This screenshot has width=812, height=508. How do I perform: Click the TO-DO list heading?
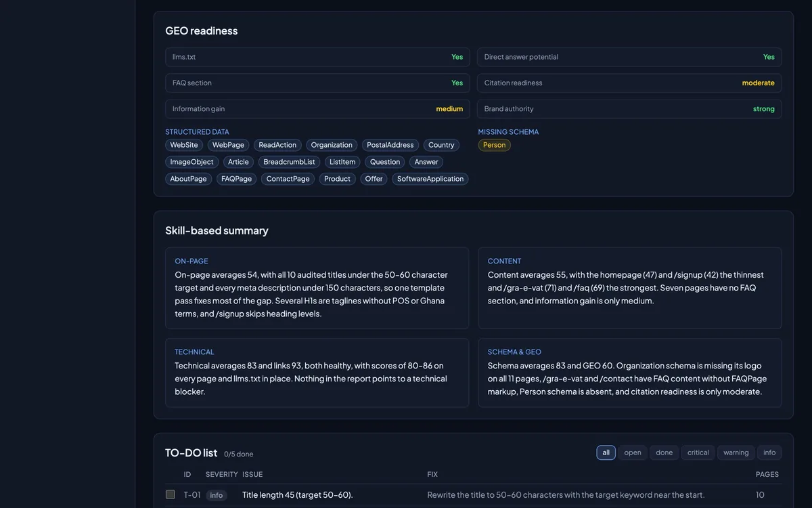click(x=191, y=452)
